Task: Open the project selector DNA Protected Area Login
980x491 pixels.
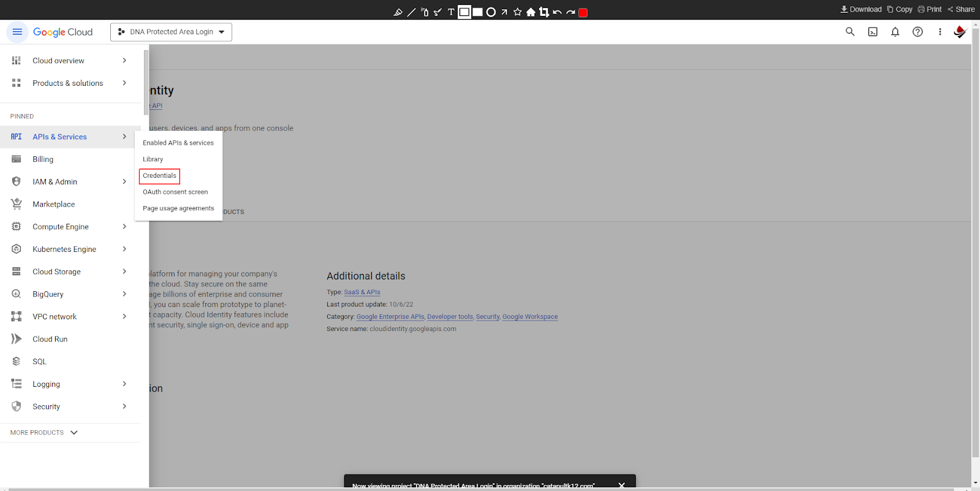Action: [171, 32]
